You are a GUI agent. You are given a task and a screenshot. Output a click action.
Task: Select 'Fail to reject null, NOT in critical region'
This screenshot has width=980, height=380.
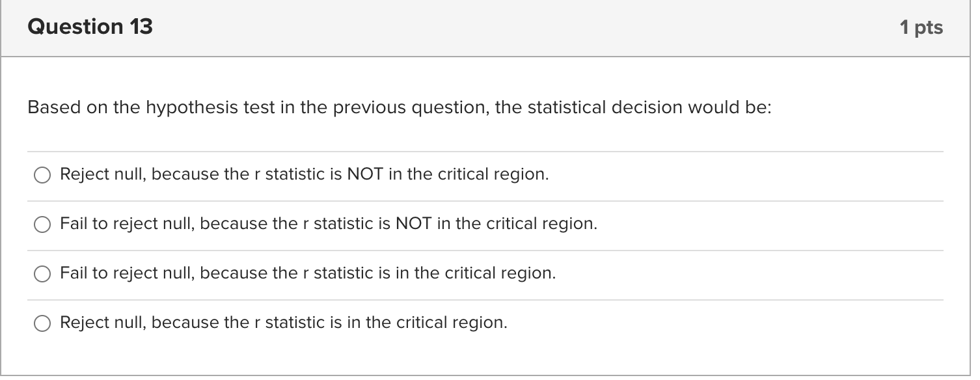click(x=42, y=224)
